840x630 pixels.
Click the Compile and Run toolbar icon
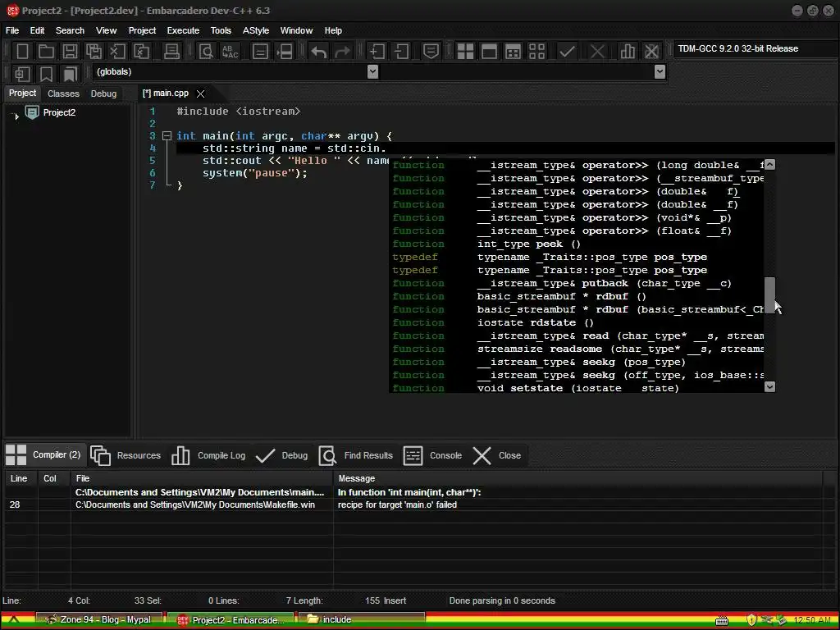click(513, 52)
